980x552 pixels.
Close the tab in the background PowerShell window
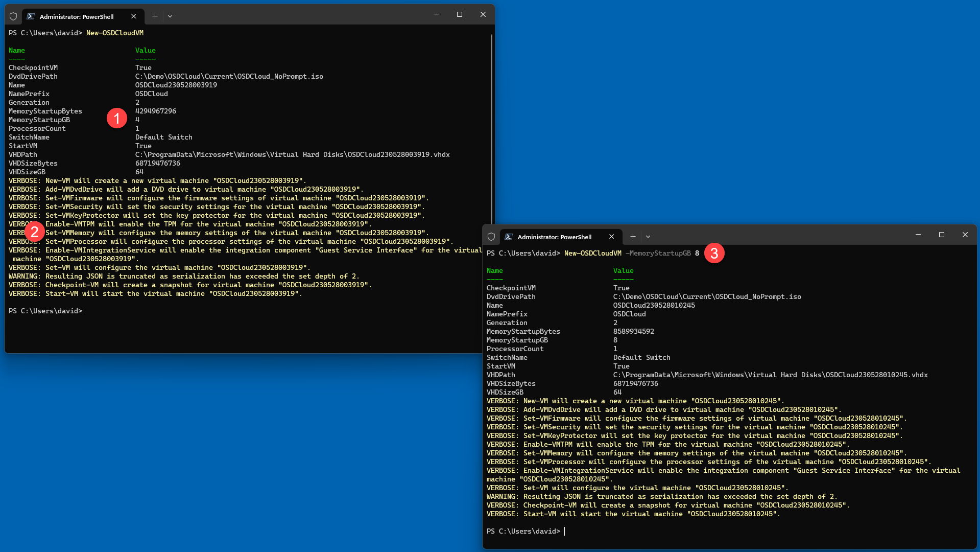134,16
